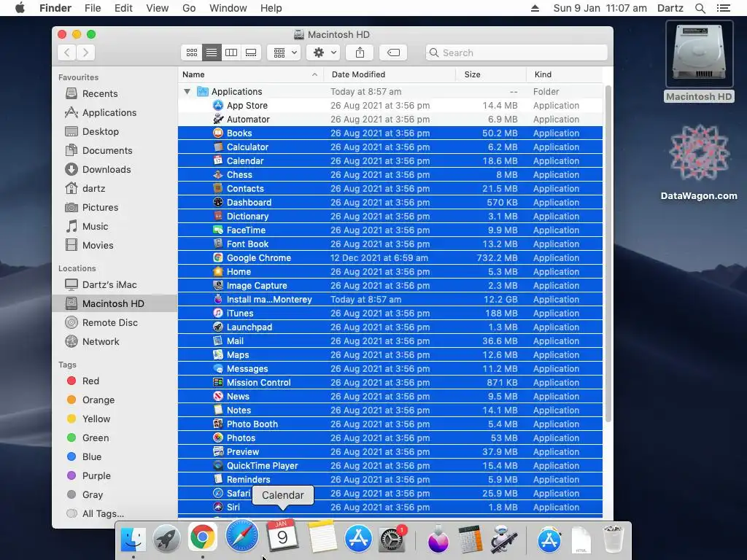
Task: Open Automator from the Dock
Action: pos(505,539)
